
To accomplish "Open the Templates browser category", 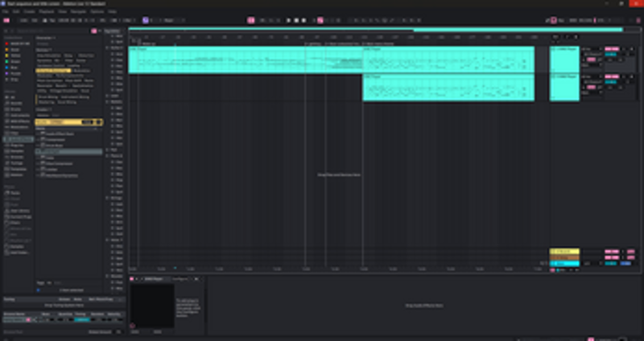I will pyautogui.click(x=18, y=169).
